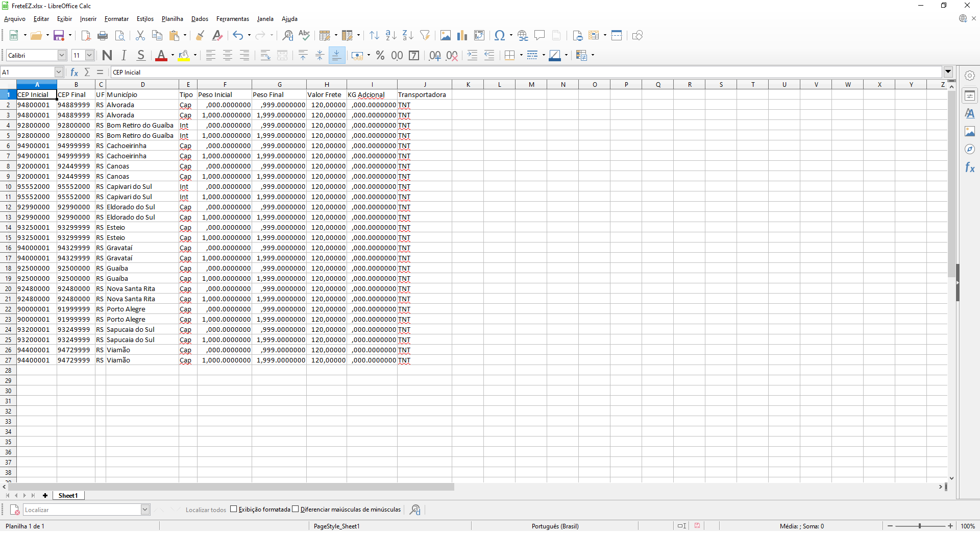Image resolution: width=980 pixels, height=533 pixels.
Task: Activate the Clone Formatting paintbrush
Action: pos(200,35)
